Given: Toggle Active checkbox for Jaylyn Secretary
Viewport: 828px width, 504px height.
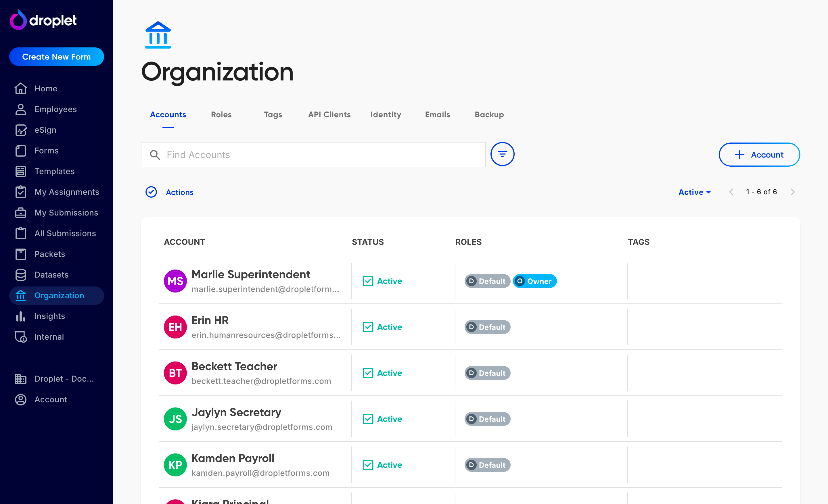Looking at the screenshot, I should pos(368,419).
